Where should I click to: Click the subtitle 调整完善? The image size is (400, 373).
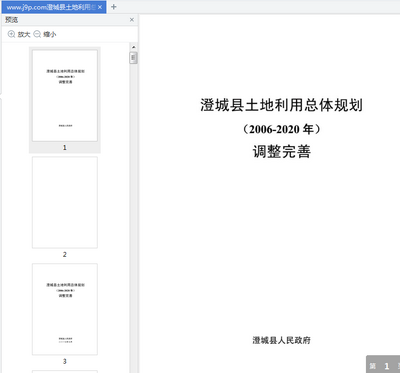pos(281,152)
